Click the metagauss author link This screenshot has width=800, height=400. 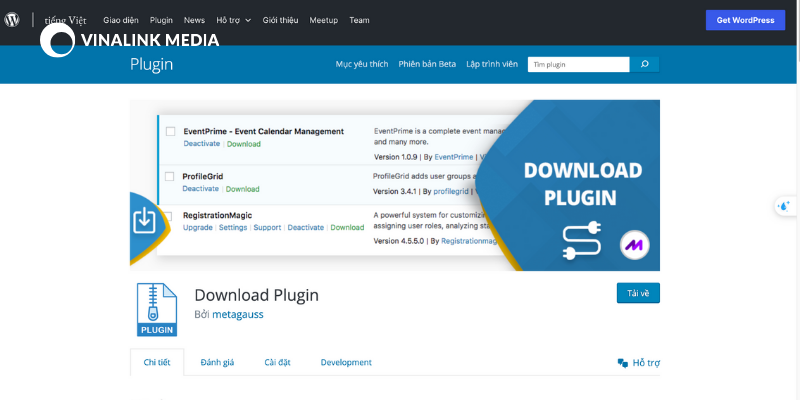pyautogui.click(x=238, y=314)
